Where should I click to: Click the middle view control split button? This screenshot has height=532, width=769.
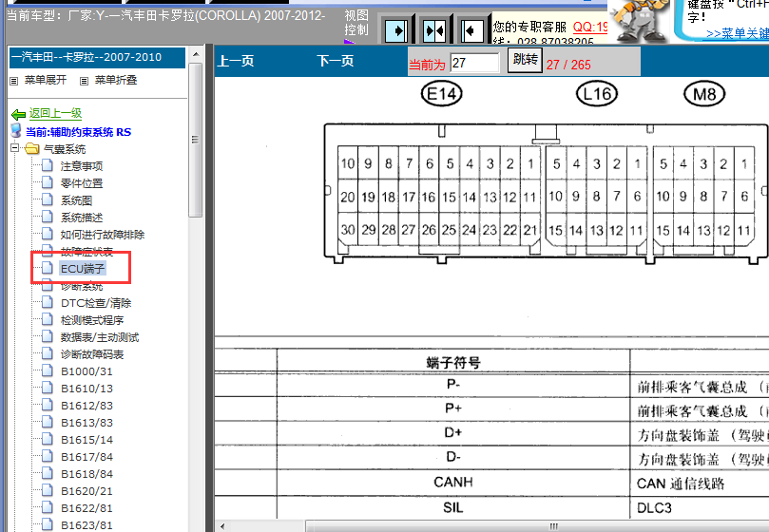click(434, 31)
